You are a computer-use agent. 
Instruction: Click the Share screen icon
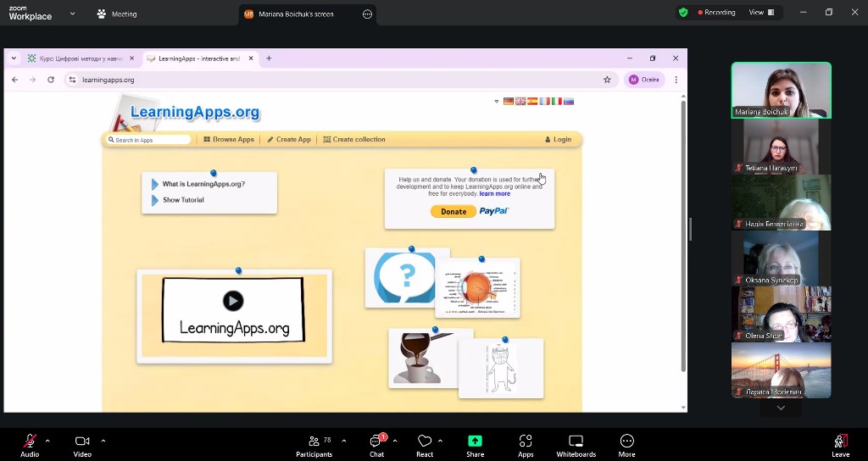475,442
